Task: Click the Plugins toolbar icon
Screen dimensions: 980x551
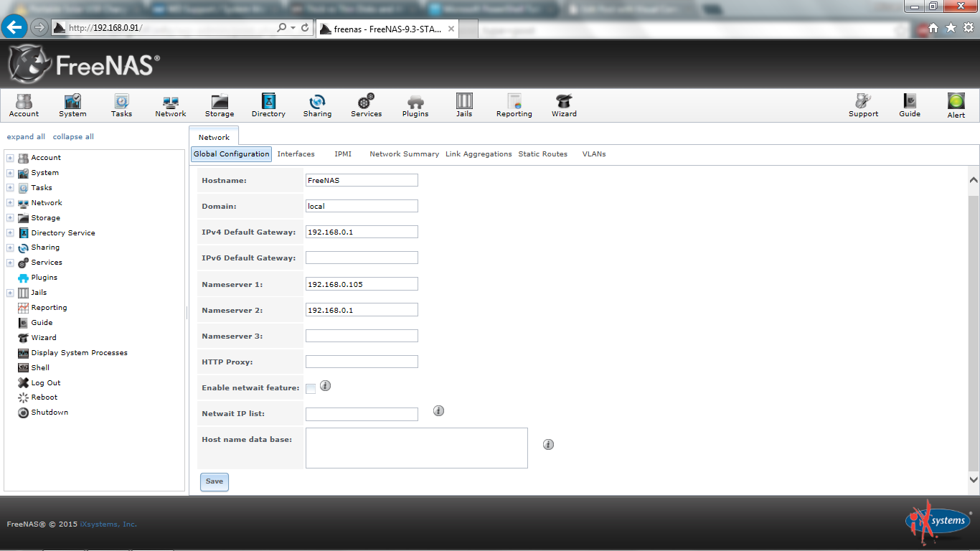Action: (415, 105)
